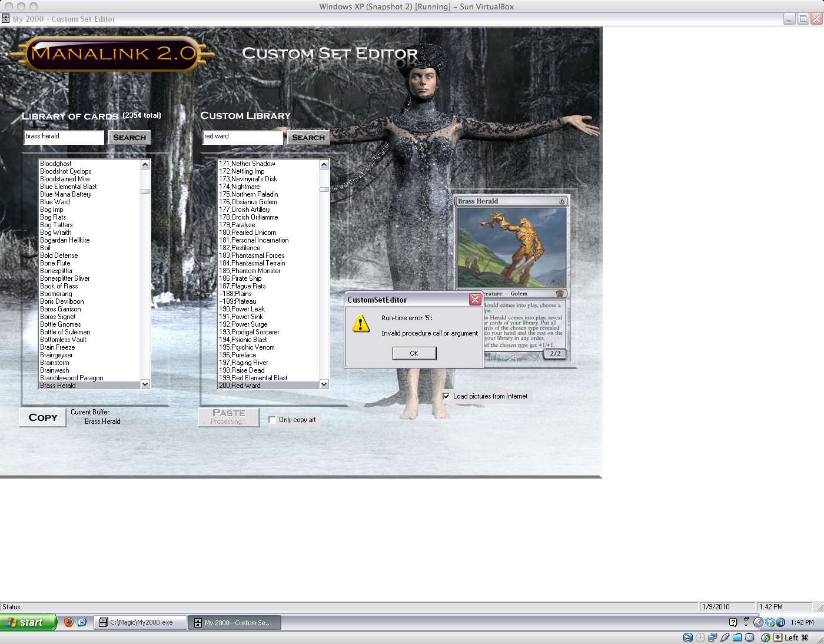Click the language bar help icon

click(x=733, y=622)
